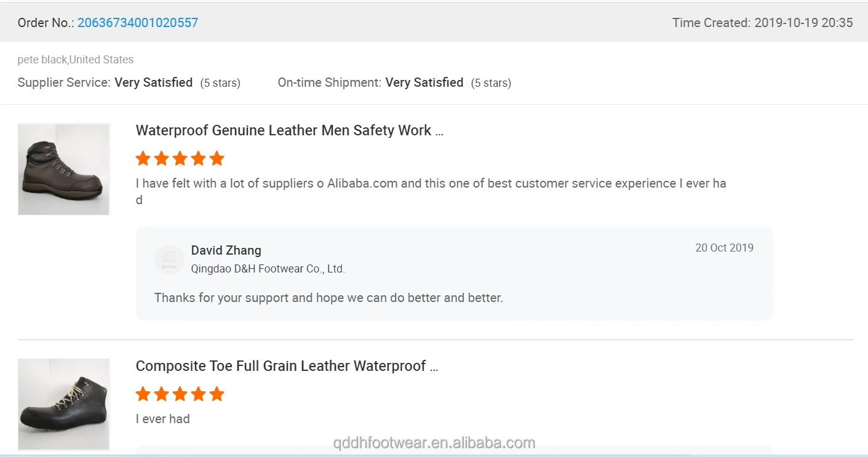868x457 pixels.
Task: Click the first star of the second review
Action: click(x=143, y=394)
